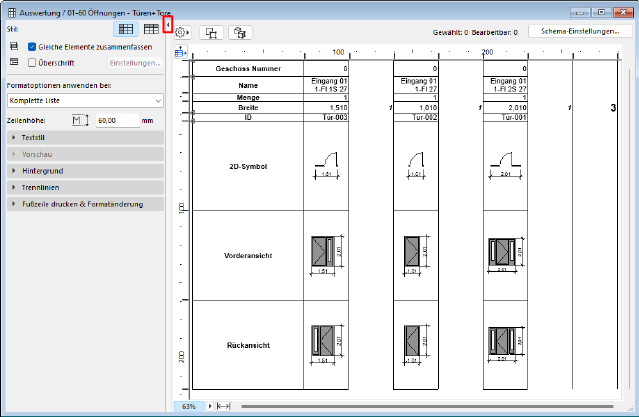Screen dimensions: 639x417
Task: Select the first table style icon
Action: click(x=126, y=29)
